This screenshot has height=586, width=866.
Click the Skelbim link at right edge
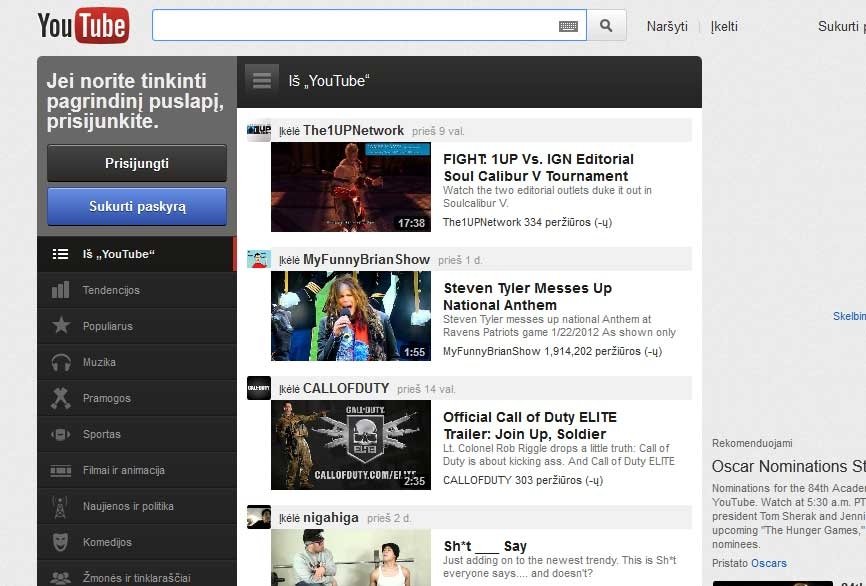849,316
